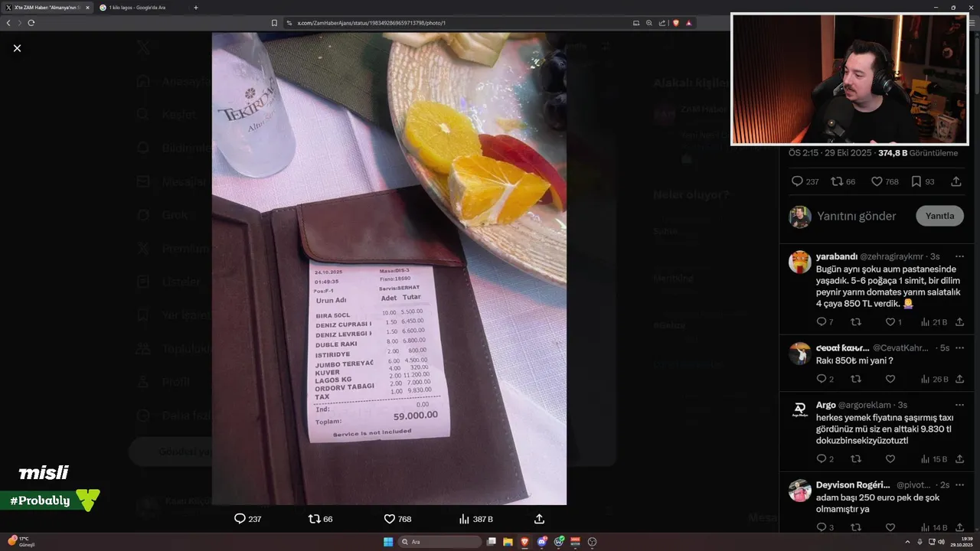Click the taskbar Ara search box
This screenshot has width=980, height=551.
(441, 542)
